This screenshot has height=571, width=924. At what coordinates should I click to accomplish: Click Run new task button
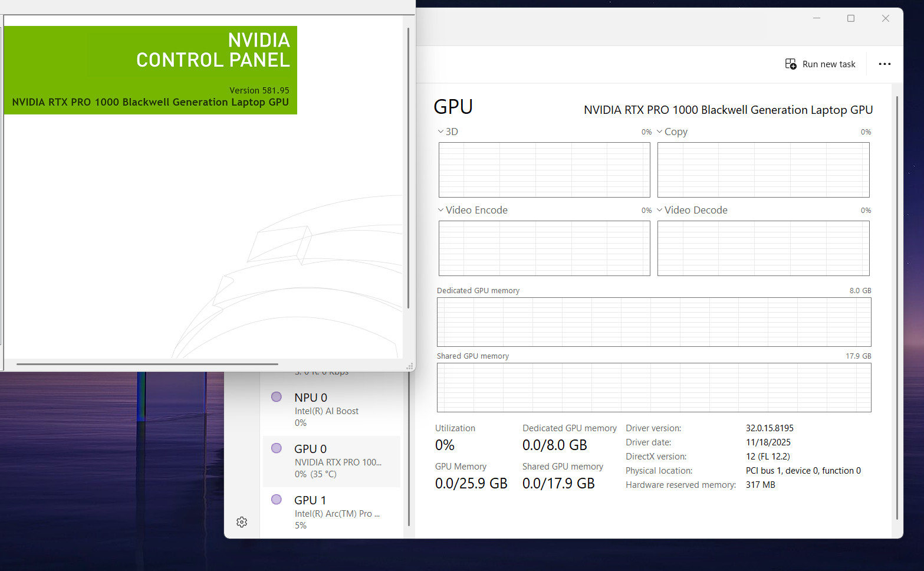coord(821,64)
